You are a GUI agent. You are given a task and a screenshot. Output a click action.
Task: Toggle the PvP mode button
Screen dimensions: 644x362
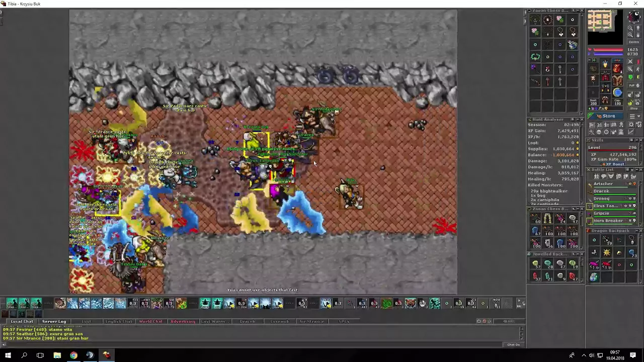(634, 85)
